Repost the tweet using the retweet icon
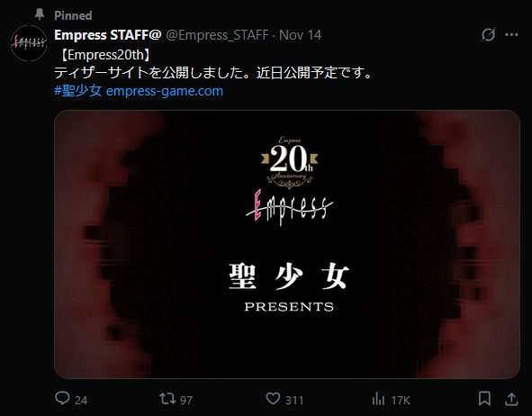The height and width of the screenshot is (416, 532). pyautogui.click(x=167, y=399)
